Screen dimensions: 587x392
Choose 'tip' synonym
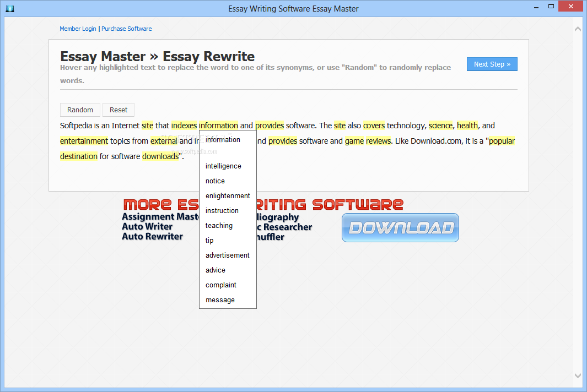coord(209,241)
